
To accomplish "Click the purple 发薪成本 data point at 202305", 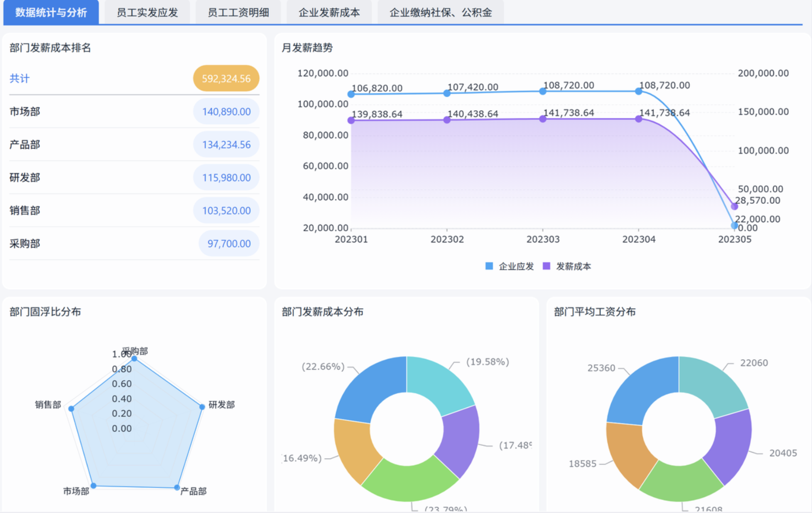I will [x=735, y=206].
